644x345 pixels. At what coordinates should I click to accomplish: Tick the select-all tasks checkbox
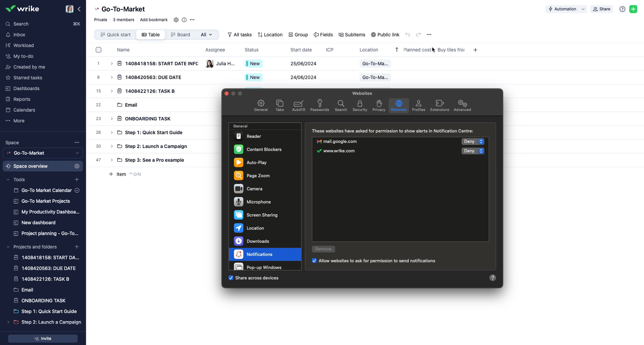pyautogui.click(x=98, y=50)
